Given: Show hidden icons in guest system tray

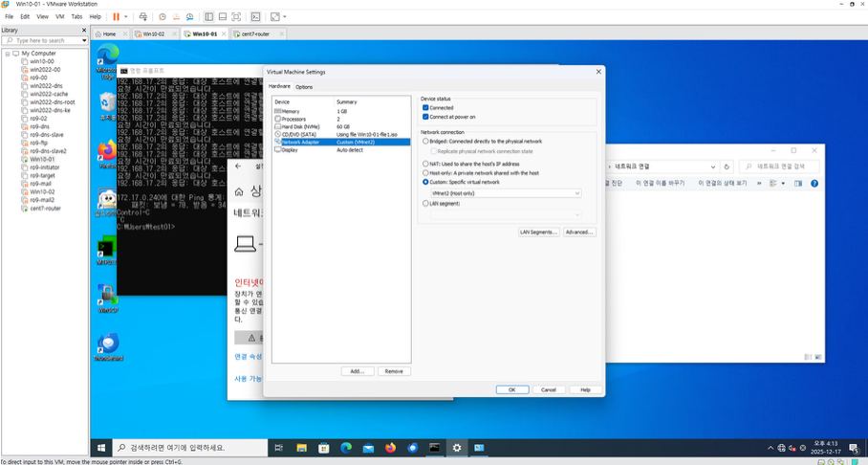Looking at the screenshot, I should coord(770,448).
